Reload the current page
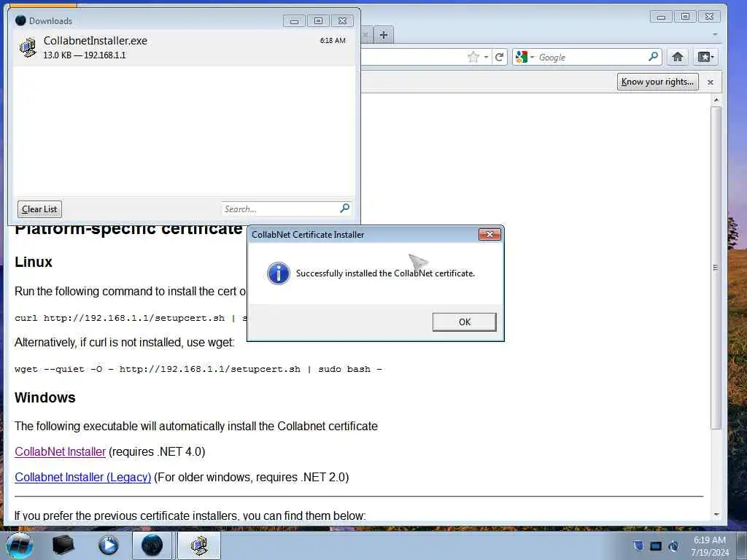The height and width of the screenshot is (560, 747). click(x=499, y=57)
